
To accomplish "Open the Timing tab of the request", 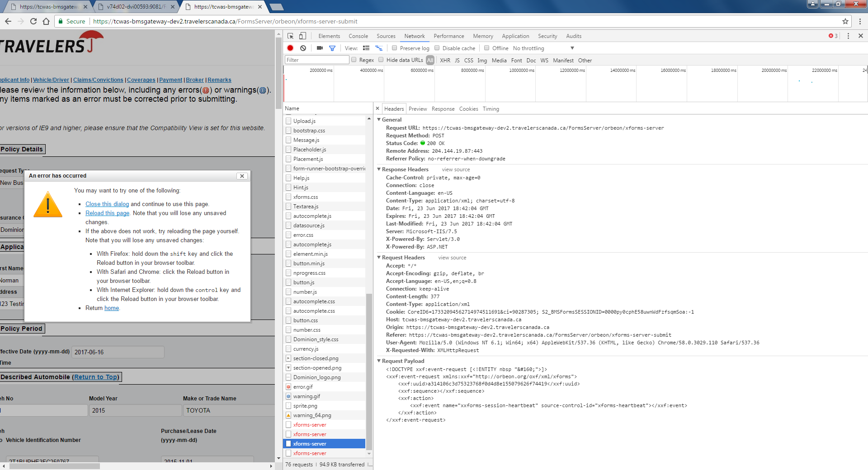I will (491, 109).
